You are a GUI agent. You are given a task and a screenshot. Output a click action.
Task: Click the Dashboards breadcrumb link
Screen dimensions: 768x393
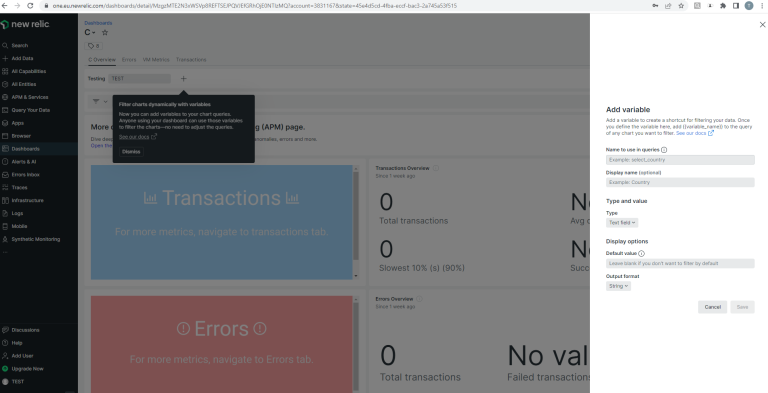[x=98, y=23]
